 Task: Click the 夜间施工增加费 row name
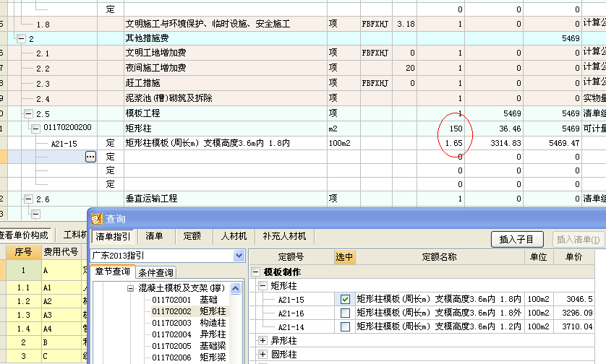(x=226, y=68)
